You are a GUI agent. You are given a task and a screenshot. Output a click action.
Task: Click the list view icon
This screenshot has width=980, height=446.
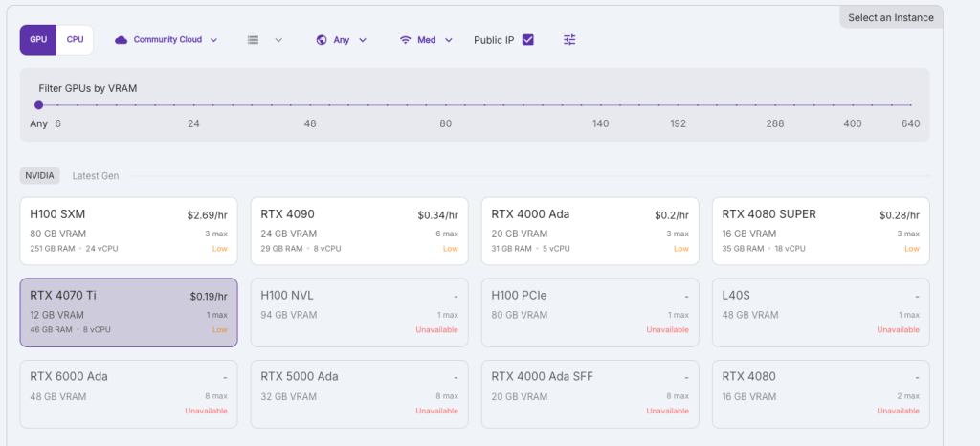(254, 40)
